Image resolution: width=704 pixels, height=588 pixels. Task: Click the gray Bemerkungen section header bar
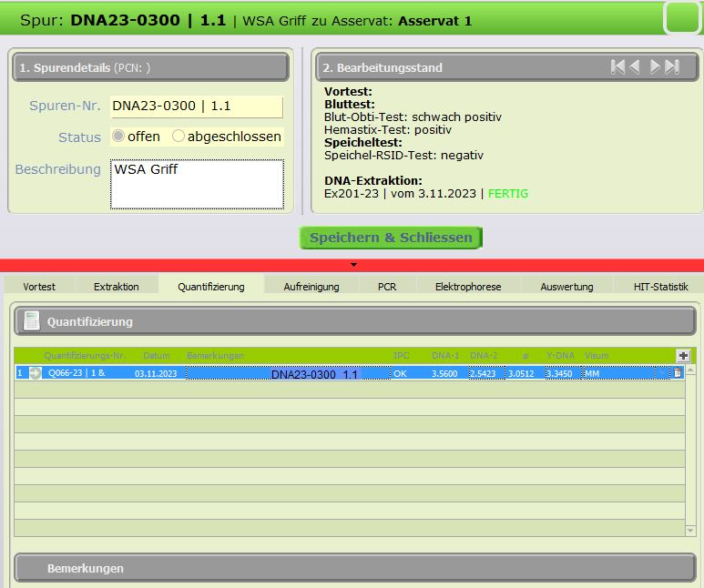pyautogui.click(x=355, y=568)
